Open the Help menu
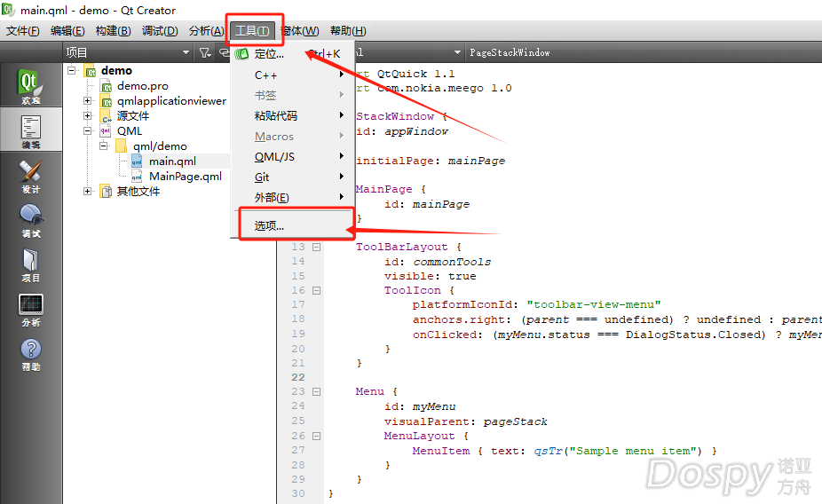The width and height of the screenshot is (822, 504). point(348,31)
